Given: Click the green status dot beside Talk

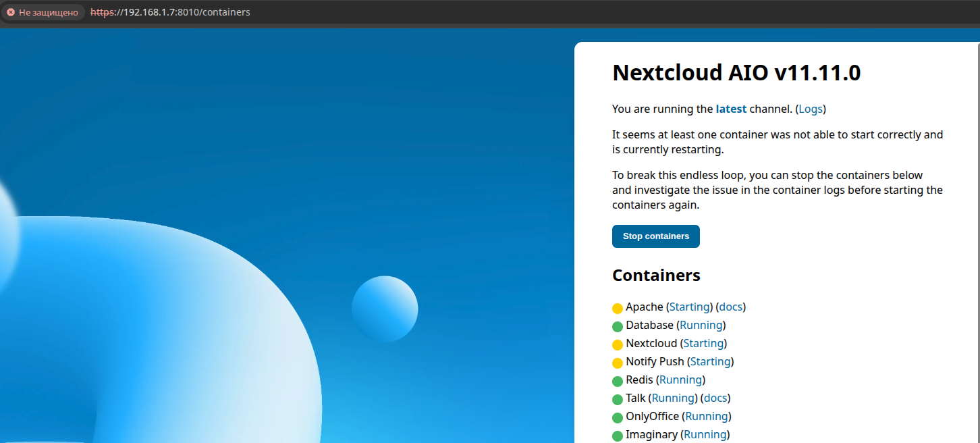Looking at the screenshot, I should pyautogui.click(x=618, y=399).
